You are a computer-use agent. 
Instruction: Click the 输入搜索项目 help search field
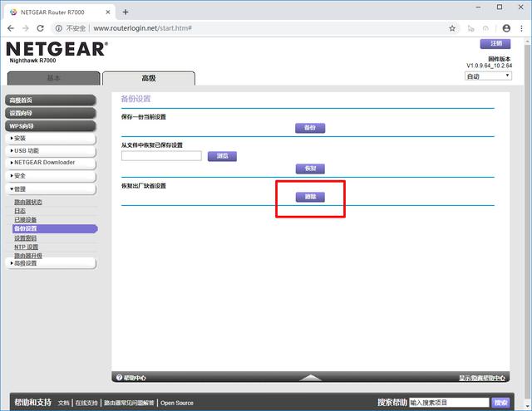coord(449,403)
